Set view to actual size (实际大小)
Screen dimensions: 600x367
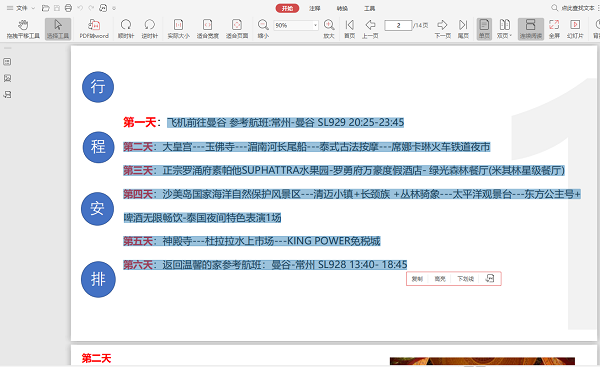pos(178,29)
